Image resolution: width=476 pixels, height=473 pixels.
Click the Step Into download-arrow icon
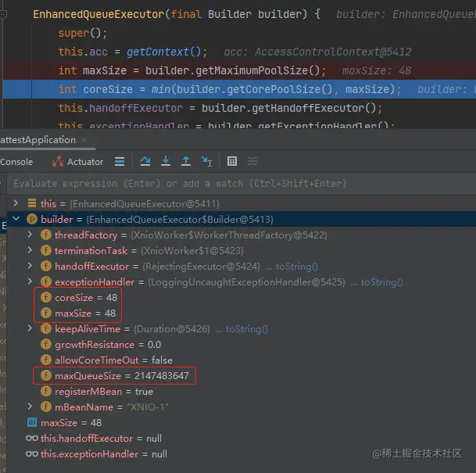(166, 161)
